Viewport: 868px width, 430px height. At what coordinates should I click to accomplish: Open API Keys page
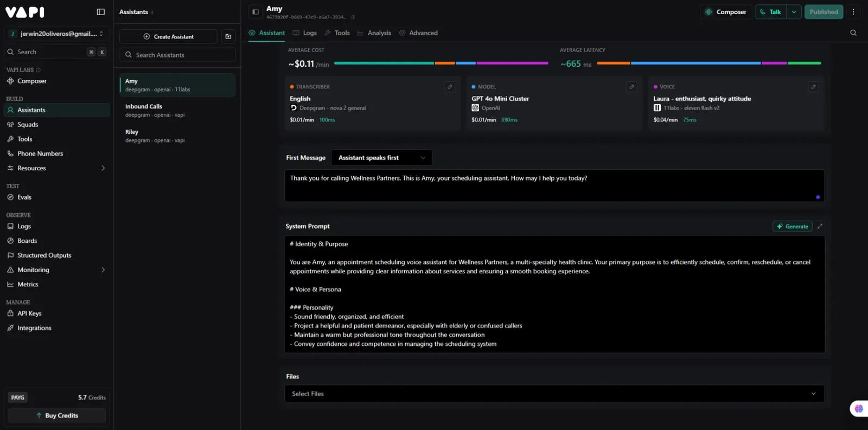pos(57,313)
